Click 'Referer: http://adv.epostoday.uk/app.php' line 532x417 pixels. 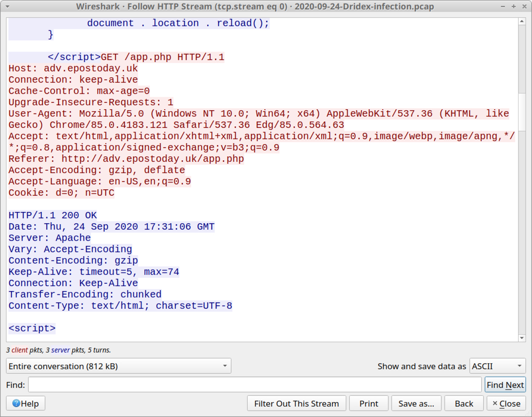point(126,158)
